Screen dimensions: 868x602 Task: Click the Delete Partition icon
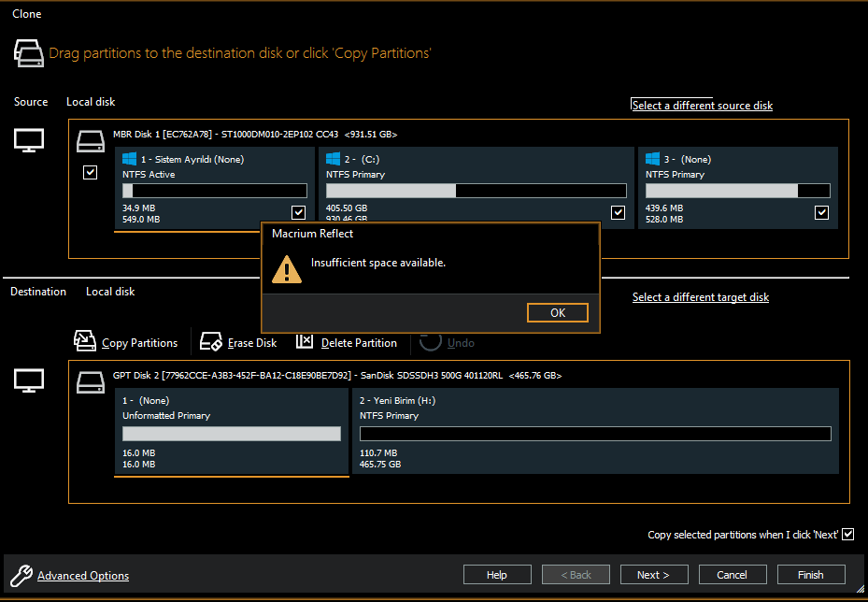point(305,341)
